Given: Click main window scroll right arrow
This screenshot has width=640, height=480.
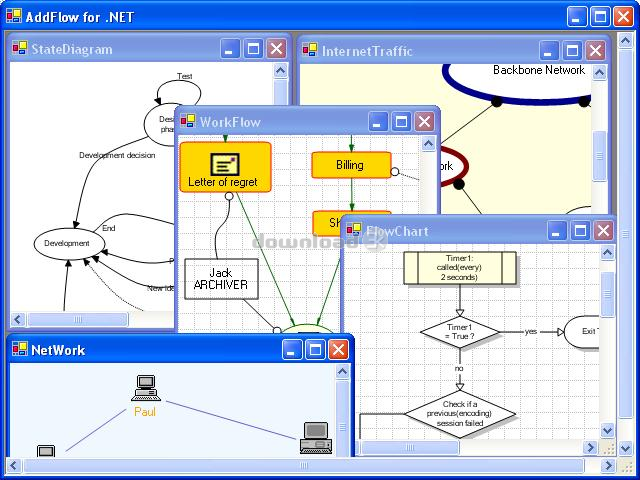Looking at the screenshot, I should [x=608, y=465].
